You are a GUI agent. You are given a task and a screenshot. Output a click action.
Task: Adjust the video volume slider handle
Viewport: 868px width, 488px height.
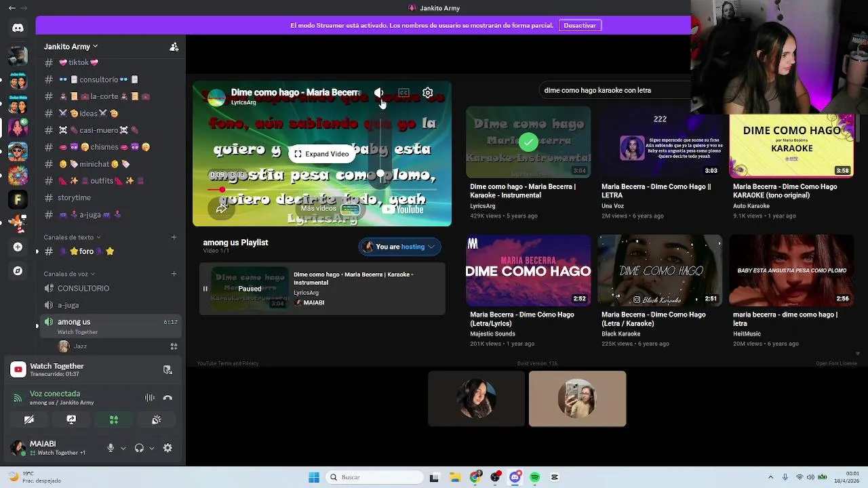click(x=380, y=174)
